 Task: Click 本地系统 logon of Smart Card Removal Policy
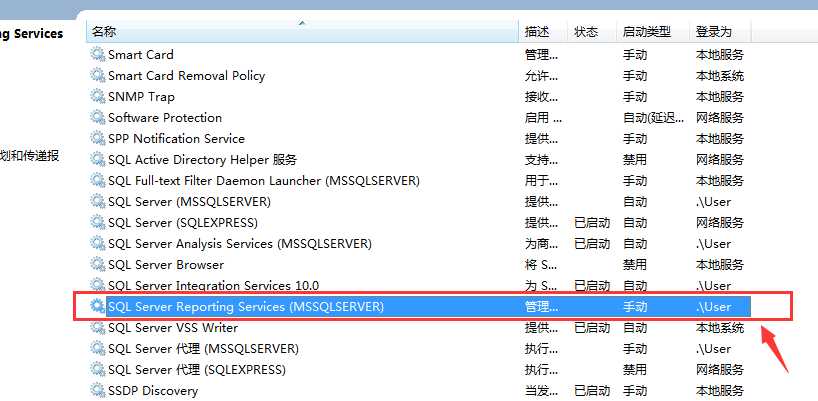pyautogui.click(x=719, y=76)
